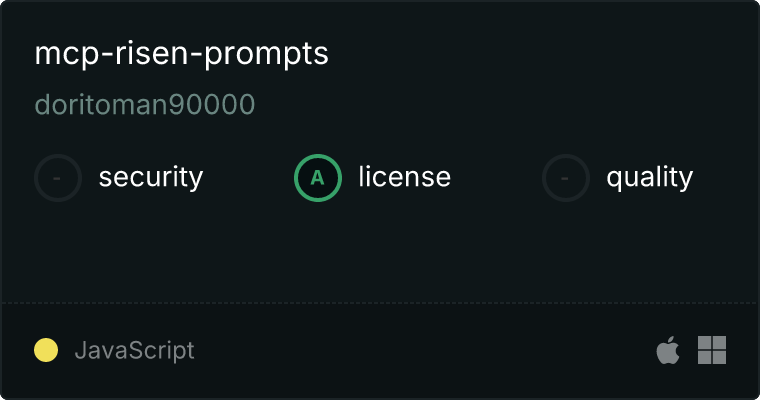This screenshot has width=760, height=400.
Task: Click the dash inside the quality badge
Action: click(x=565, y=178)
